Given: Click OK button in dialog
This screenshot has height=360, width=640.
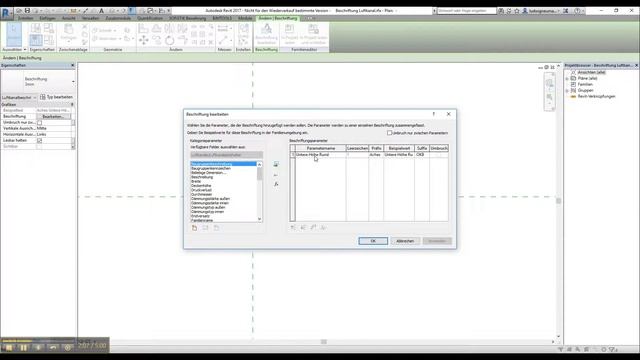Looking at the screenshot, I should [x=373, y=241].
